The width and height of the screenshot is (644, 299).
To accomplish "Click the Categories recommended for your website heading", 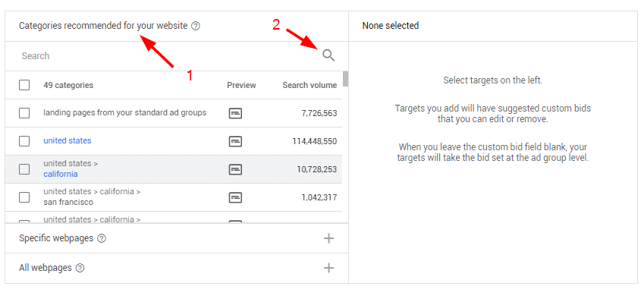I will 103,26.
